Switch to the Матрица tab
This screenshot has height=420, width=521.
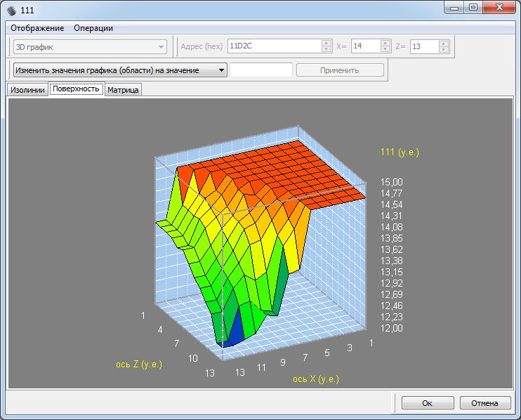pos(124,90)
